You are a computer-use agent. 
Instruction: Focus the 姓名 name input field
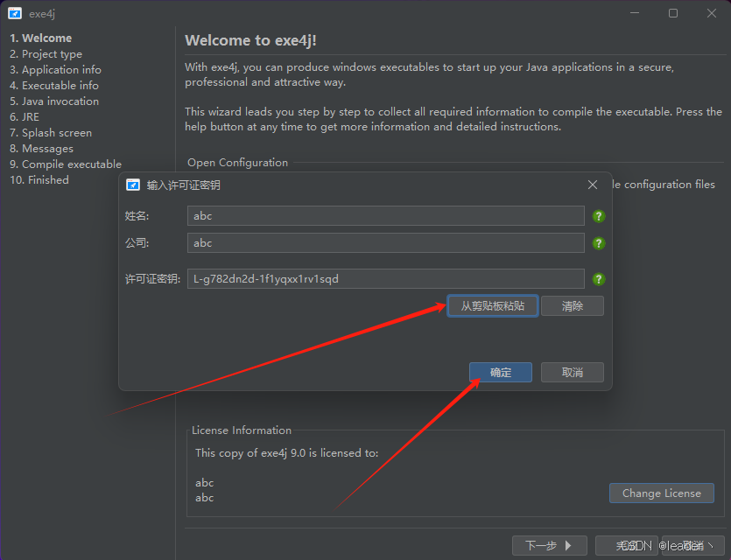click(x=386, y=216)
